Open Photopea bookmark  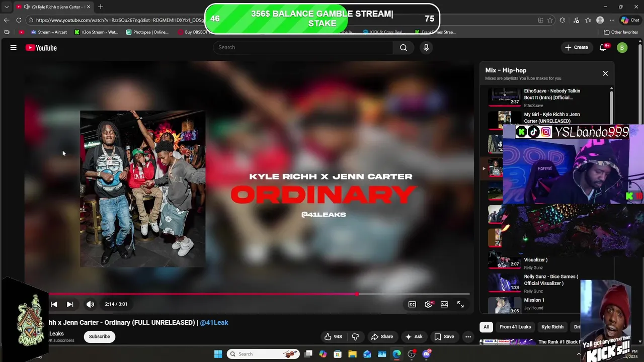[x=147, y=32]
